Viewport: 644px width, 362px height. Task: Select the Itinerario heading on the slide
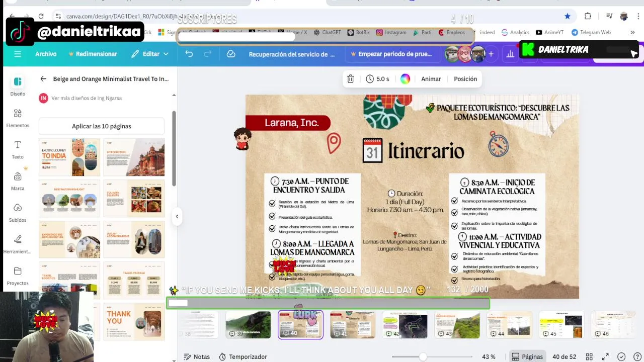pos(426,151)
